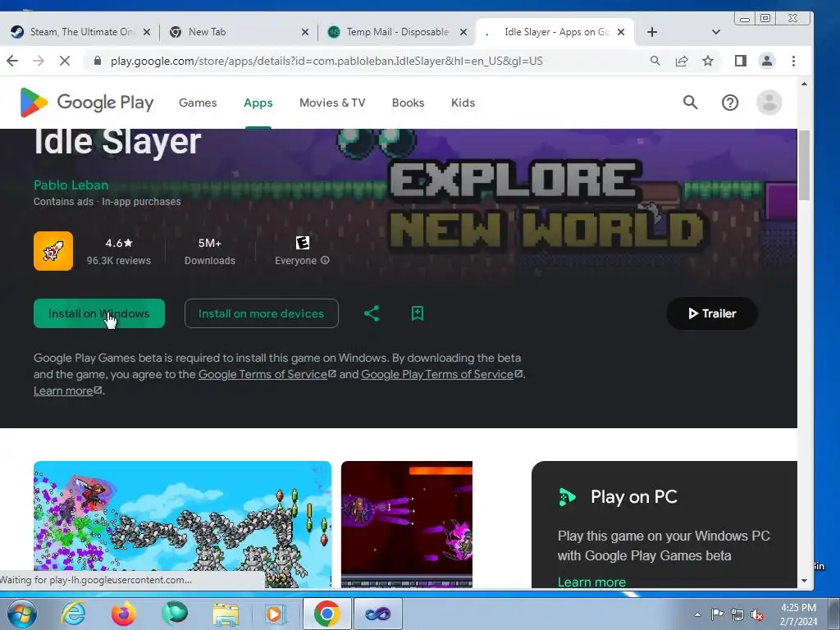Close the Steam tab
840x630 pixels.
(146, 32)
